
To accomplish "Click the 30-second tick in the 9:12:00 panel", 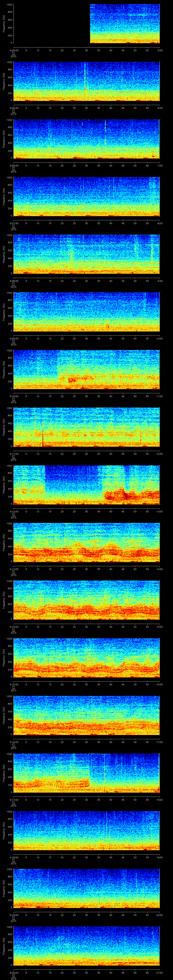I will (x=87, y=511).
